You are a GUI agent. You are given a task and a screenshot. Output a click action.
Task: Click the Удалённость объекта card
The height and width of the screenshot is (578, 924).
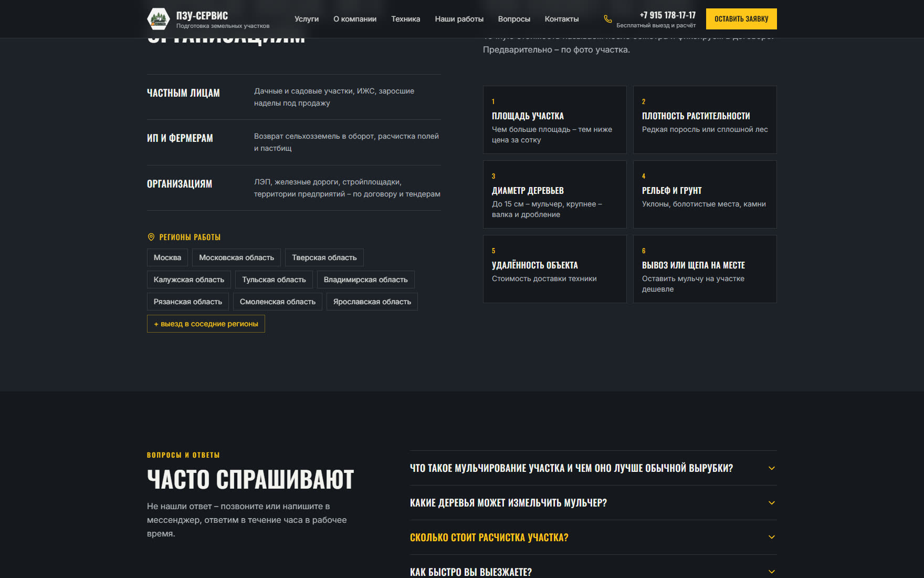[555, 269]
